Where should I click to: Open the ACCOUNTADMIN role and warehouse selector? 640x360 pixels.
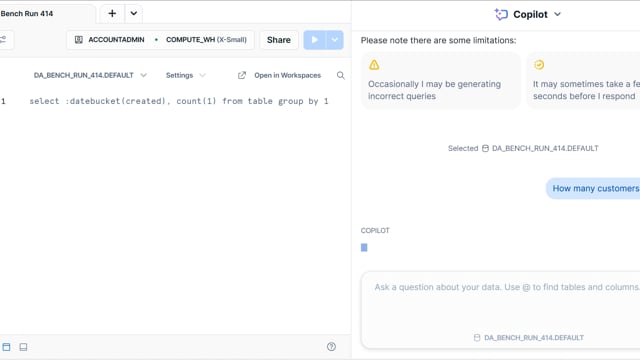click(160, 40)
